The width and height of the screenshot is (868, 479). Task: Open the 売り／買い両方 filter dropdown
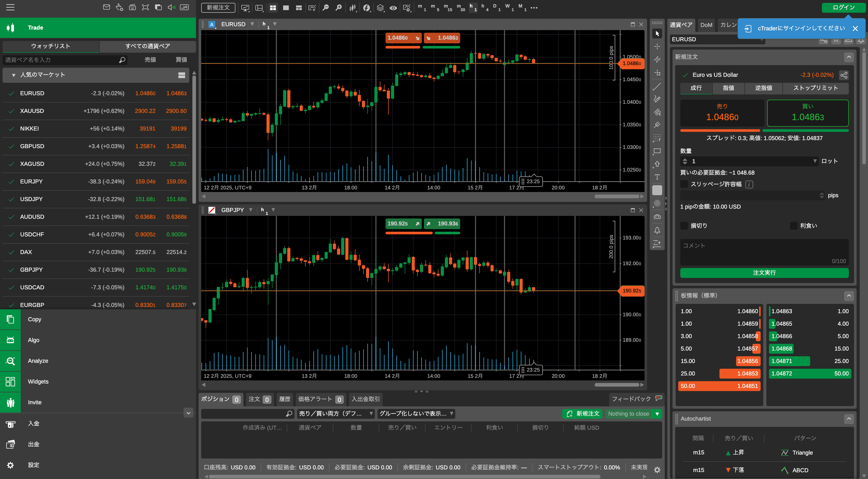click(336, 414)
